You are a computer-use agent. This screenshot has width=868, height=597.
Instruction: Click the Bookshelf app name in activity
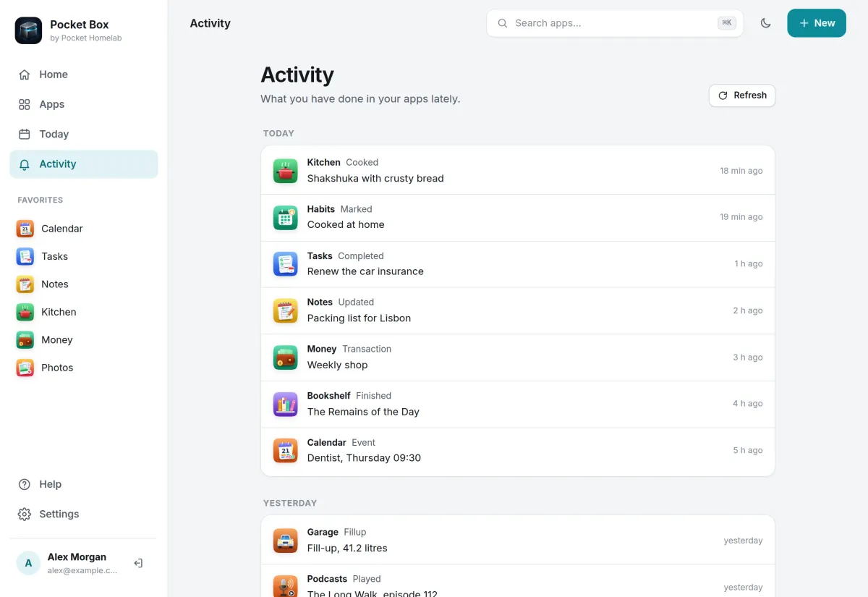328,396
